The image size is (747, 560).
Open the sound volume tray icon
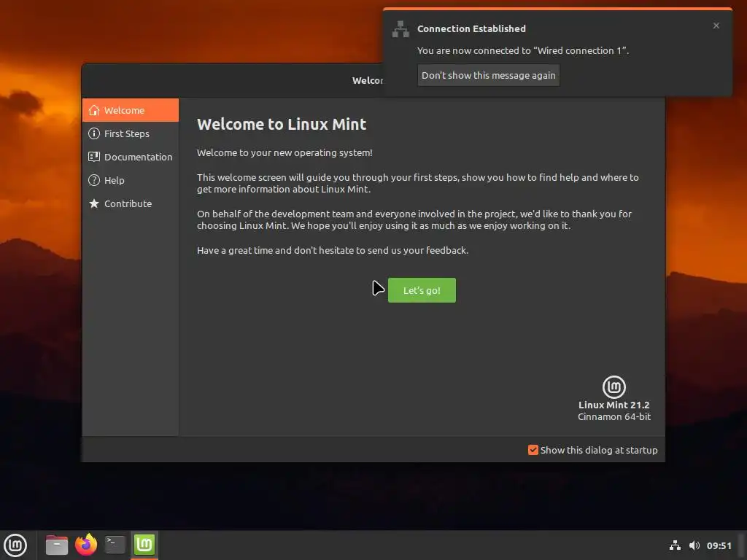[x=694, y=545]
